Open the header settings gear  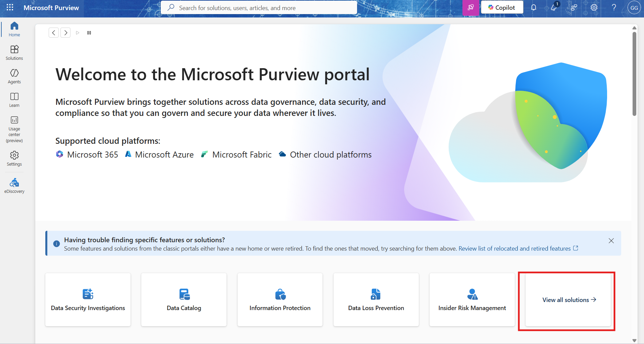[594, 7]
